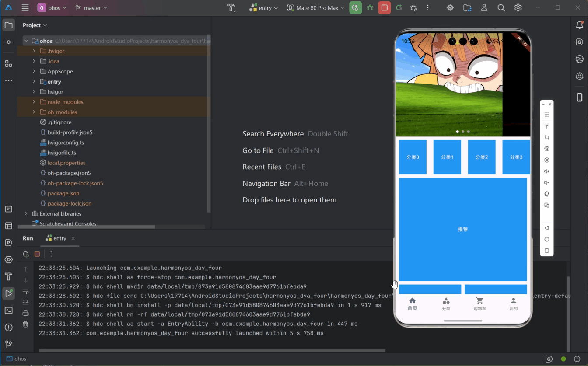Tap 购物车 tab in emulator bottom bar
This screenshot has width=588, height=366.
(x=479, y=304)
